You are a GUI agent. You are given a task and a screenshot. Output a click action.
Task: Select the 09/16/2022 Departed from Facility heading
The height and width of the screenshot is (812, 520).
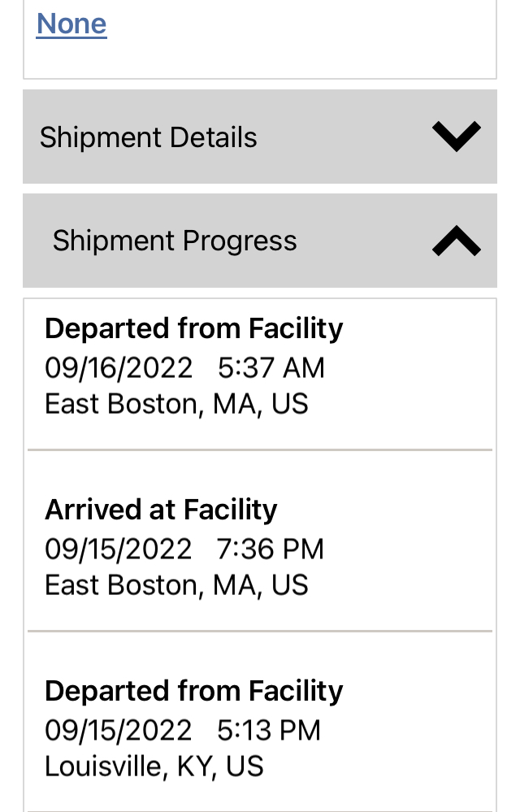193,328
